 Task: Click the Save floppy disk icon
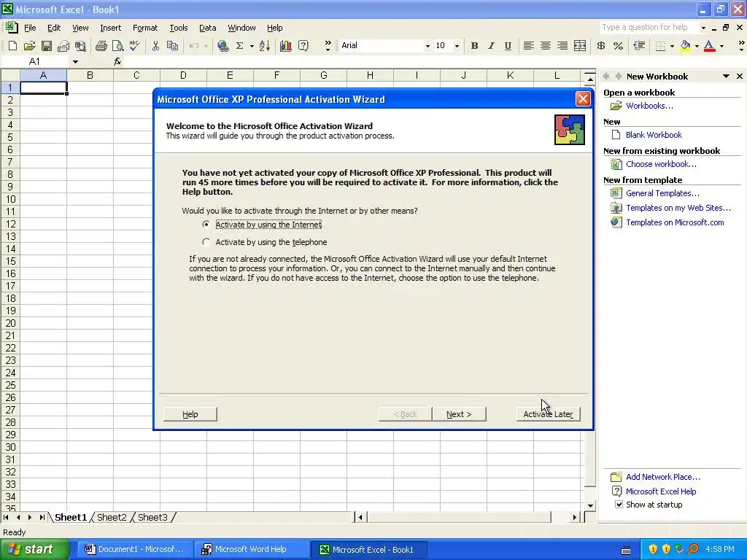(46, 46)
